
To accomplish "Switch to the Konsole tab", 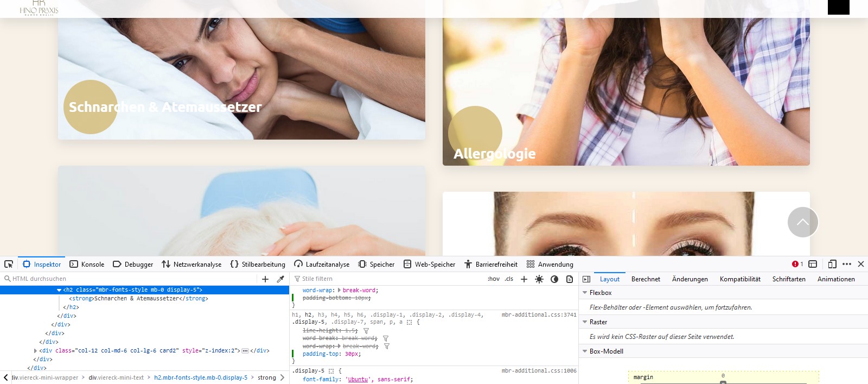I will 87,265.
